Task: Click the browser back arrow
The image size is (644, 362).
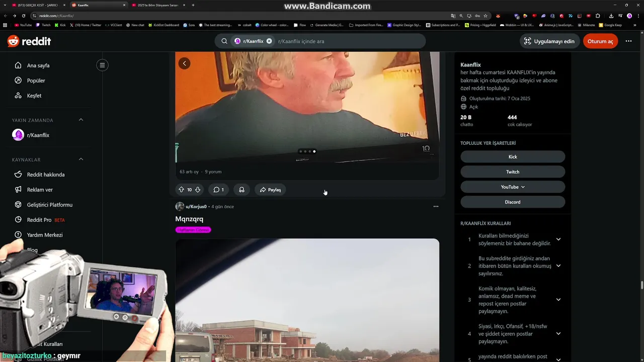Action: point(5,16)
